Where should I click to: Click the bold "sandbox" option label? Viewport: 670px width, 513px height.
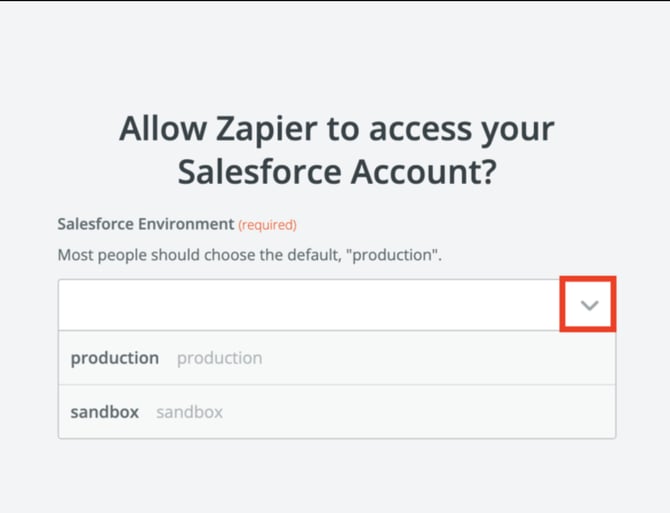[104, 412]
